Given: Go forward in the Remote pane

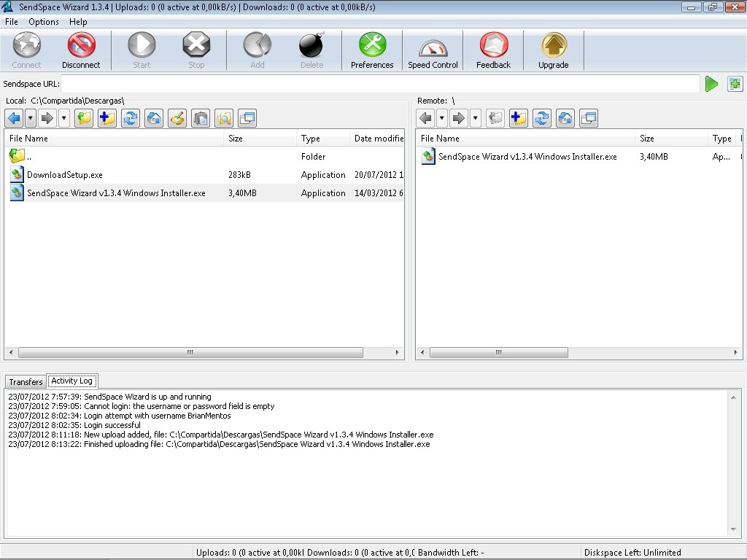Looking at the screenshot, I should (x=459, y=118).
